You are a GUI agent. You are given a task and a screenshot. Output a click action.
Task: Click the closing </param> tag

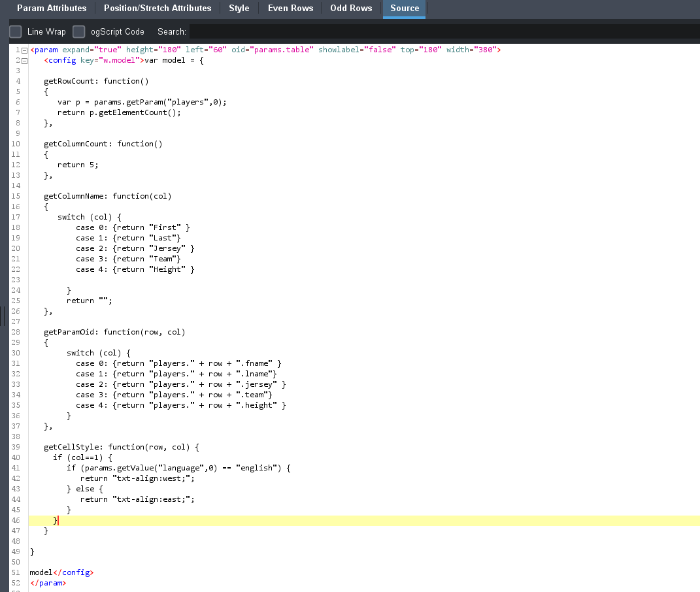point(48,583)
